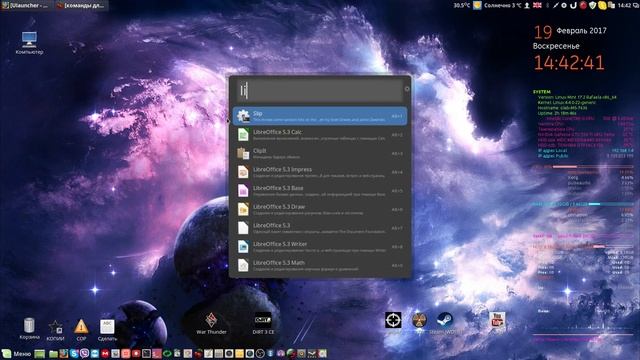Open LibreOffice 5.3 Calc from results
The height and width of the screenshot is (360, 640).
pos(320,135)
